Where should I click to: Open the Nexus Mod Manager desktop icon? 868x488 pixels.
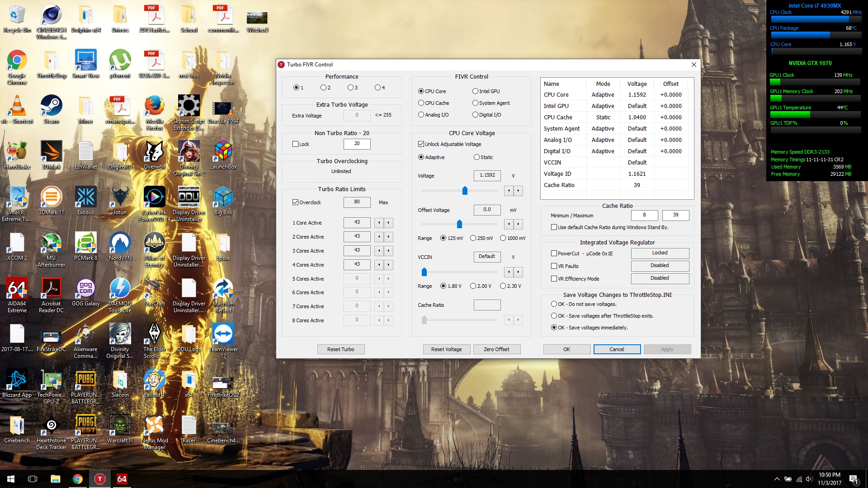tap(154, 432)
